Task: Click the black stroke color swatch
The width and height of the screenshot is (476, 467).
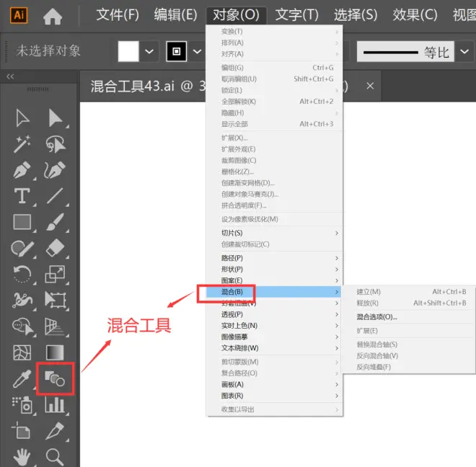Action: pyautogui.click(x=177, y=51)
